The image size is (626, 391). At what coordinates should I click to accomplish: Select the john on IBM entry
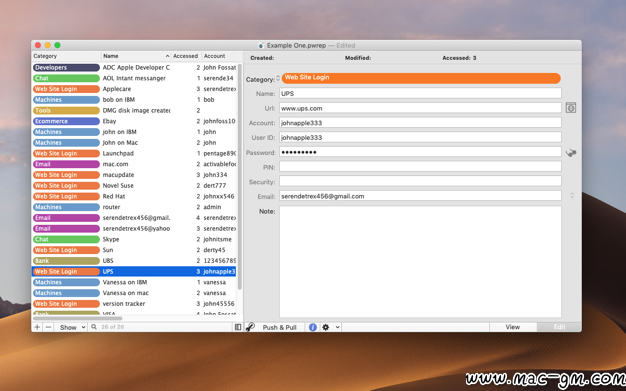click(x=134, y=132)
